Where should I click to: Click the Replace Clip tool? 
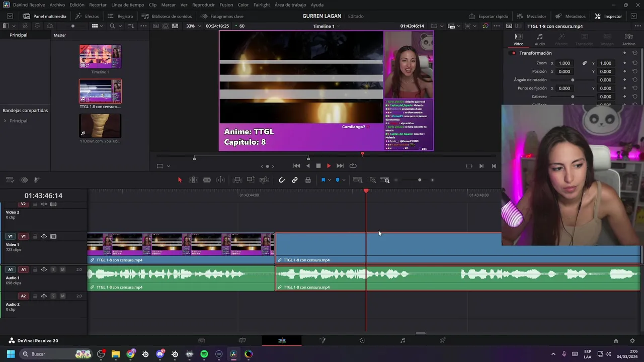264,180
